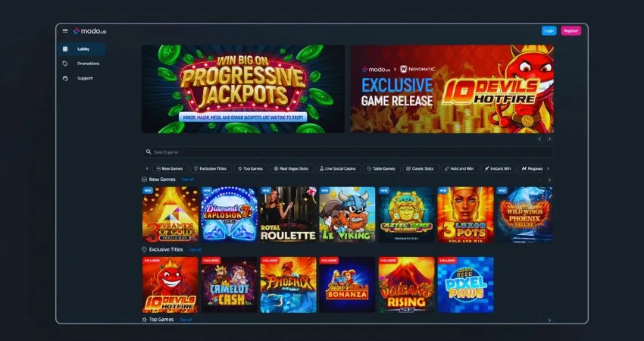
Task: Select the Live Social Casino category
Action: point(338,168)
